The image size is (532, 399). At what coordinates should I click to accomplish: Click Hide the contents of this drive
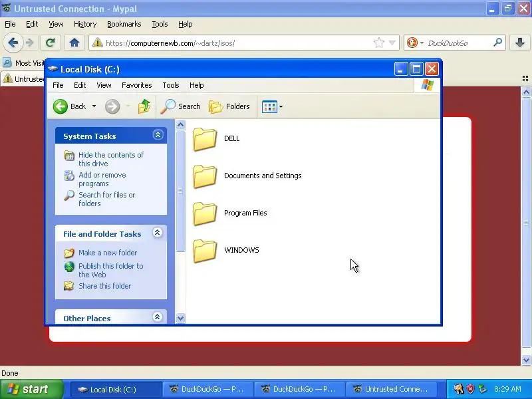[x=111, y=159]
